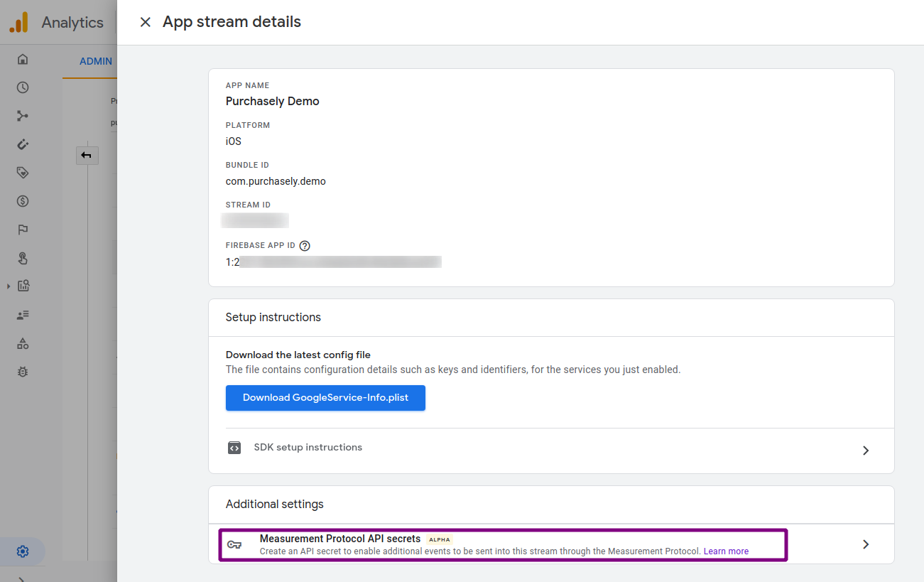Expand the sidebar with bottom chevron
The width and height of the screenshot is (924, 582).
[x=23, y=578]
